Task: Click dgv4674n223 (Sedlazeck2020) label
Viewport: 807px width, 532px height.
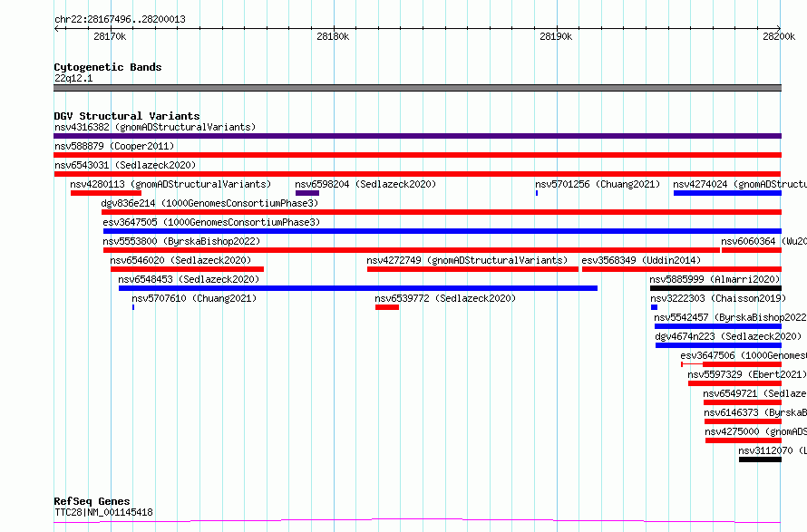Action: pos(728,336)
